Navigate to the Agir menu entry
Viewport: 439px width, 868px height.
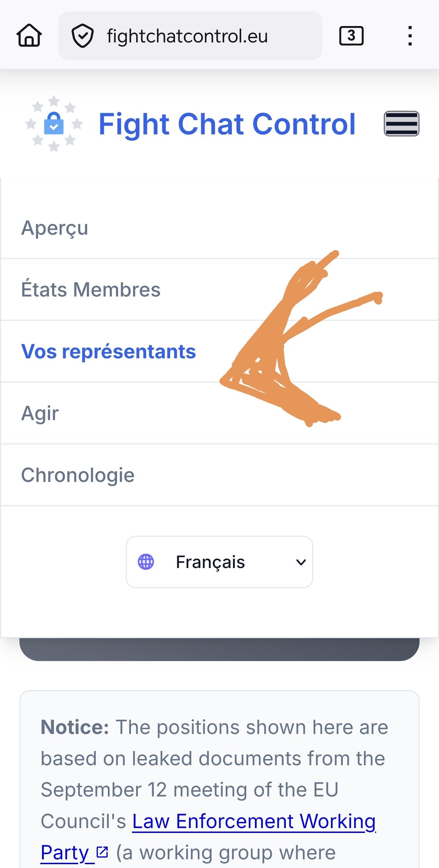click(x=40, y=413)
